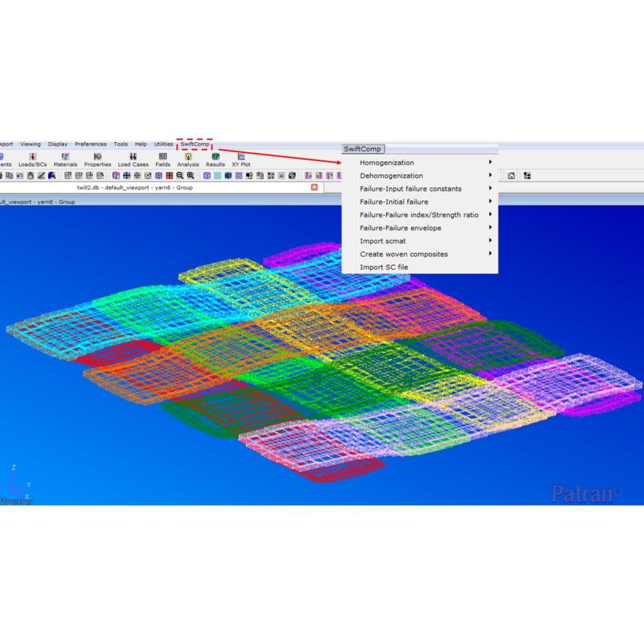Open the Properties tool

click(97, 159)
